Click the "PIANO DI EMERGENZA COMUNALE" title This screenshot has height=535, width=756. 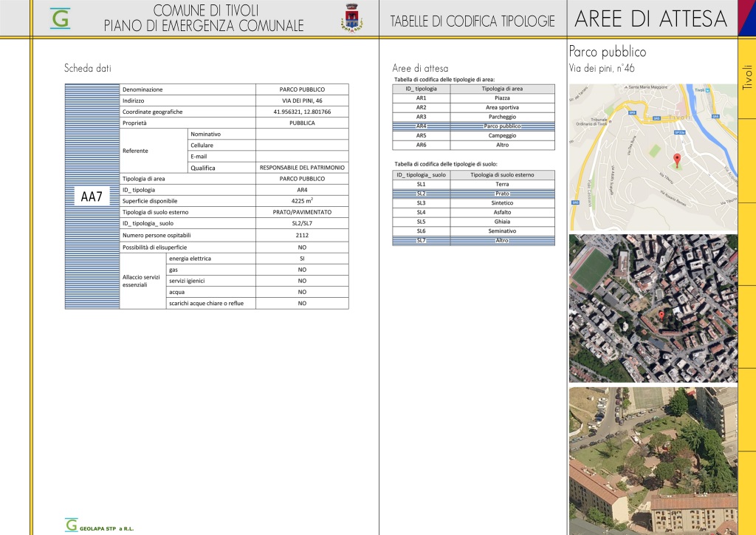[x=204, y=26]
